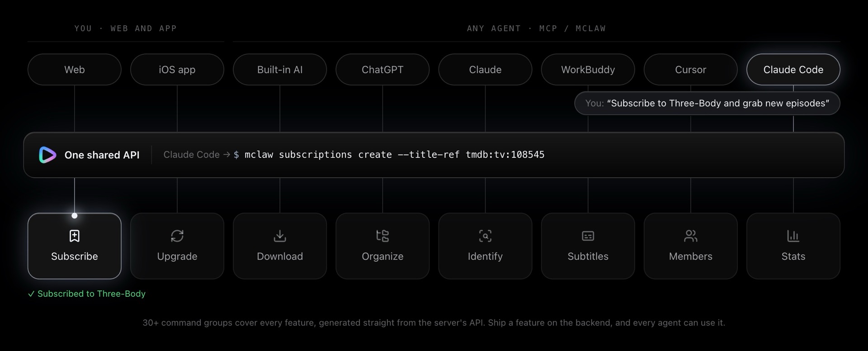The width and height of the screenshot is (868, 351).
Task: Click the Subscribe bookmark icon
Action: 75,236
